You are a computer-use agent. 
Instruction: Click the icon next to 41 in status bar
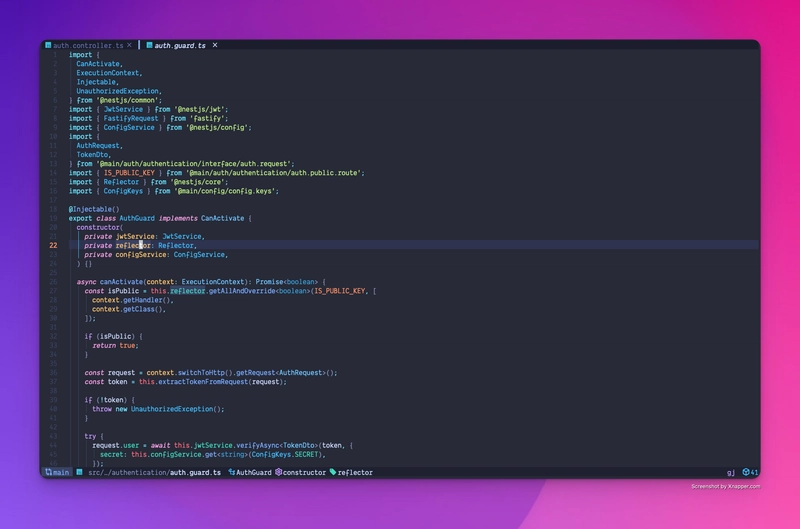coord(745,472)
